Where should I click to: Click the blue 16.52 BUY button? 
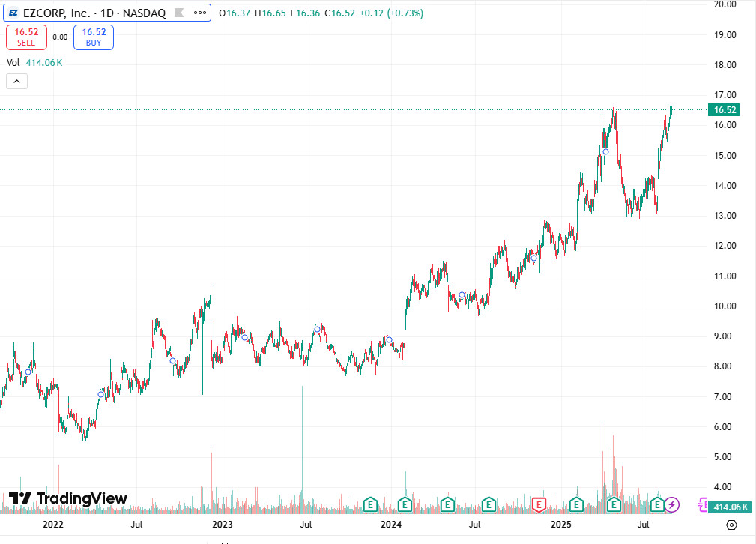(94, 37)
